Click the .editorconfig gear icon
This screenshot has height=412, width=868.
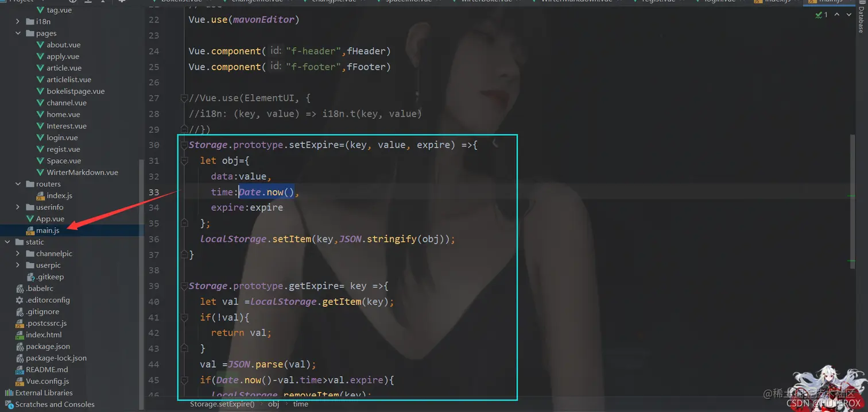20,300
